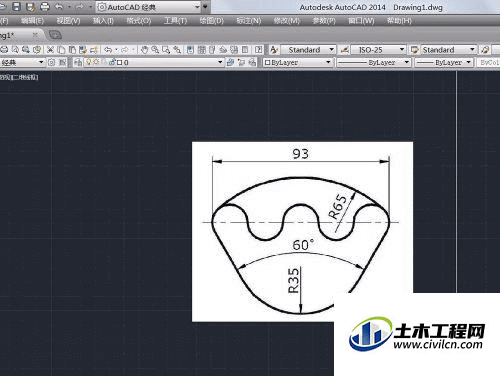Expand quick access toolbar customize arrow

click(x=205, y=6)
